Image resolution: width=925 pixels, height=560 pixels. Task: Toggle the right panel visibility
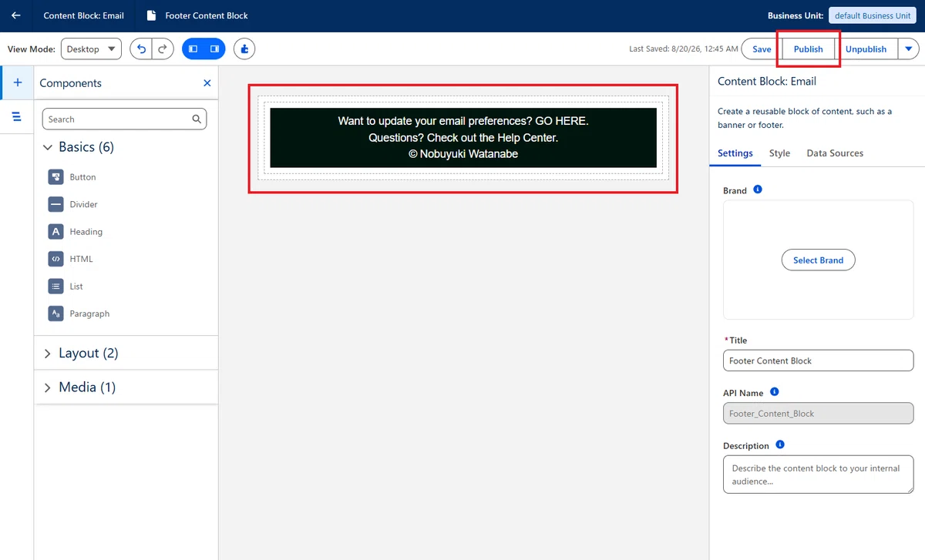(x=215, y=49)
